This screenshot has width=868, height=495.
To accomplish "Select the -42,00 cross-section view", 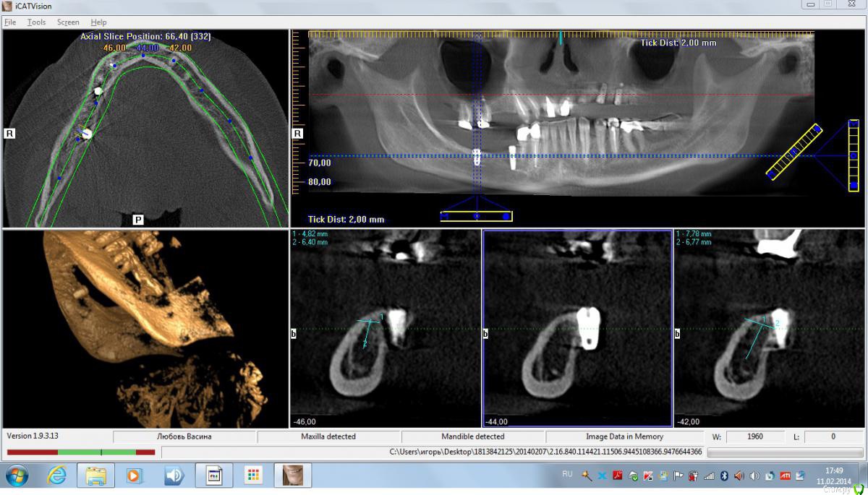I will tap(768, 329).
